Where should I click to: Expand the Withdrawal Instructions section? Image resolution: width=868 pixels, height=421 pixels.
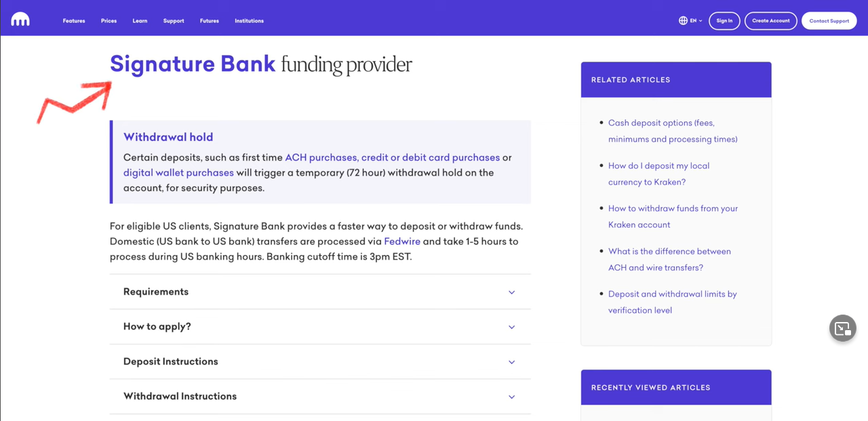pyautogui.click(x=320, y=397)
